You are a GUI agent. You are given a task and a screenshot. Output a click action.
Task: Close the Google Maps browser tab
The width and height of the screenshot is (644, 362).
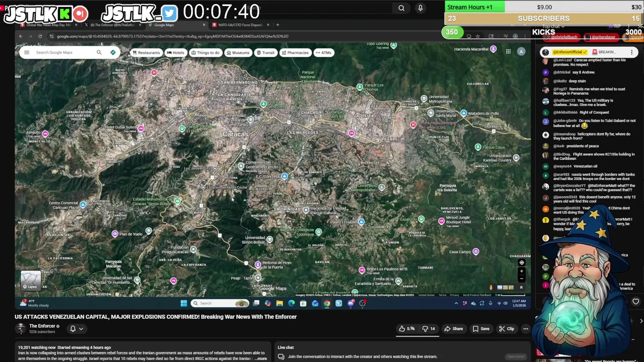204,25
